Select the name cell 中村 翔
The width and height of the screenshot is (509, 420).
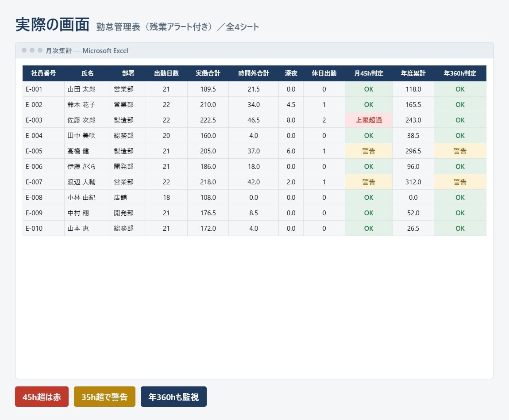coord(88,213)
